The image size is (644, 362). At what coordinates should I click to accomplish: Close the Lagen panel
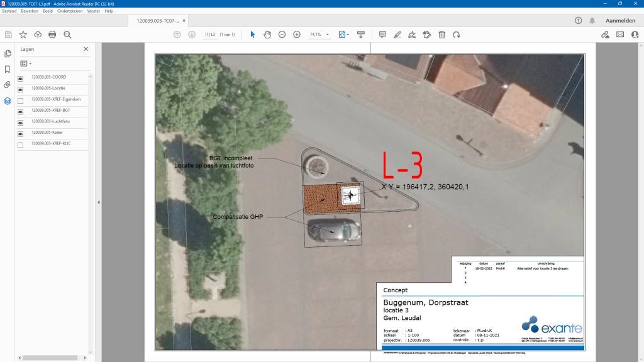(x=86, y=49)
